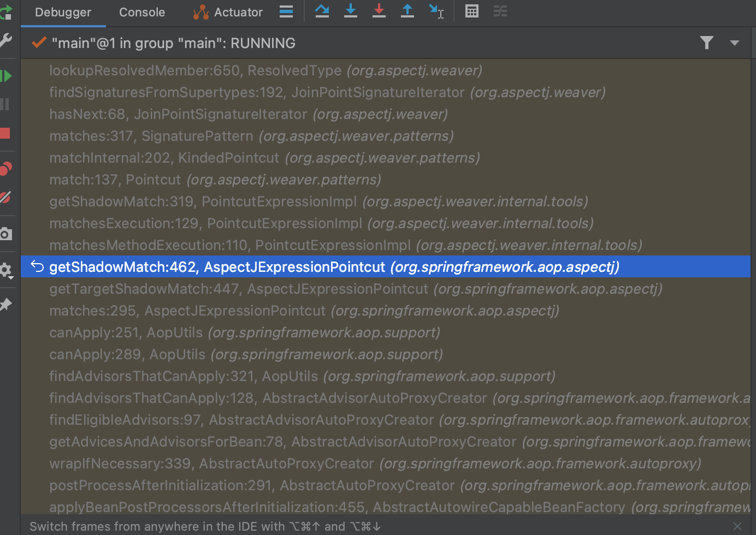Click the Resume Program icon

(6, 76)
